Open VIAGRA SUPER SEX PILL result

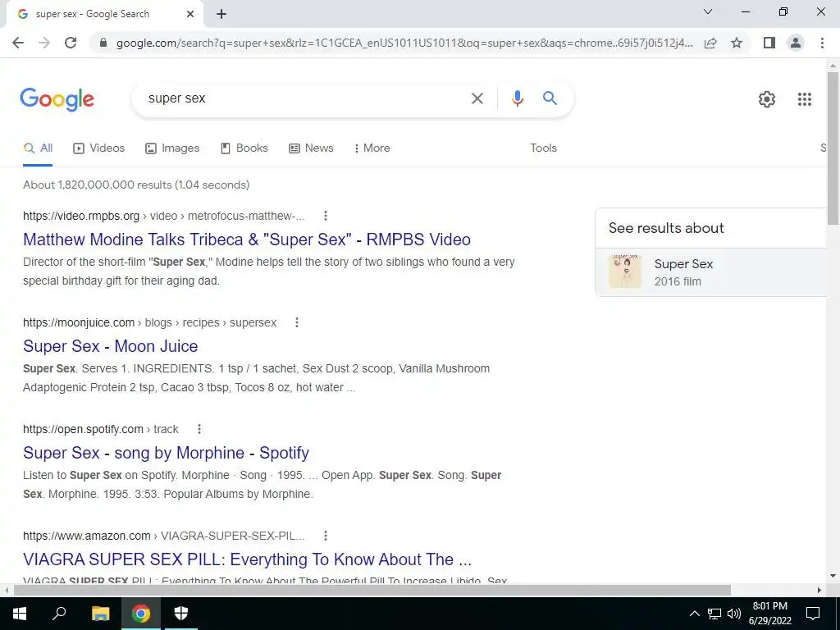(x=248, y=559)
